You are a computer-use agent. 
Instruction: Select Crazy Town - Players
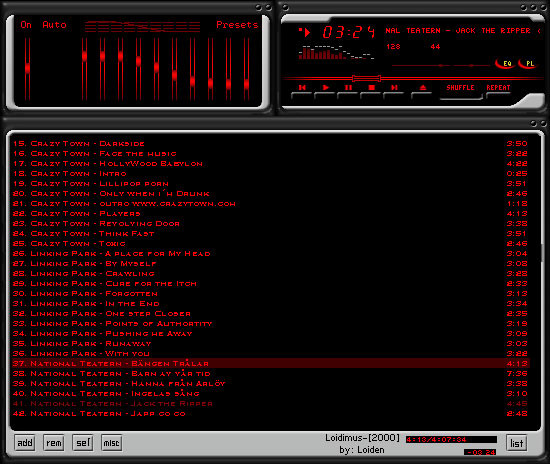pyautogui.click(x=270, y=214)
